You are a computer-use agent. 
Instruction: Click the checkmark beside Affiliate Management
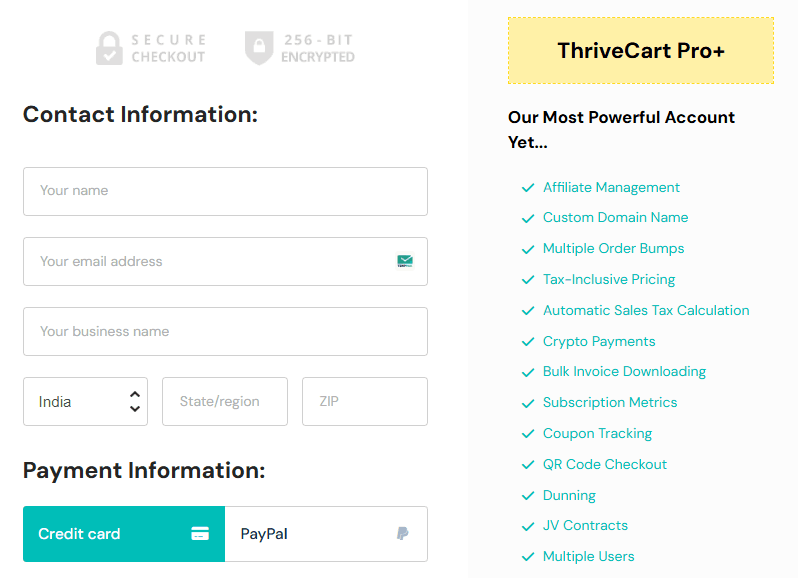(528, 187)
